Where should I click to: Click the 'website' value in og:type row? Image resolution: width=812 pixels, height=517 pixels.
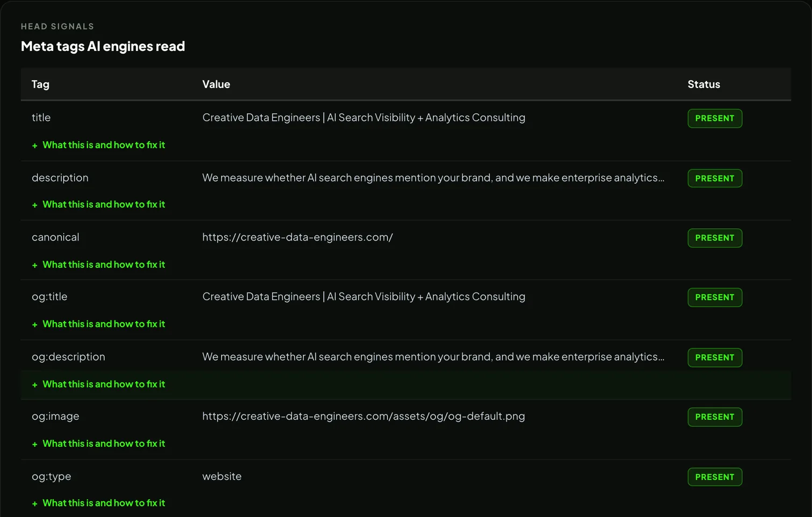(222, 477)
